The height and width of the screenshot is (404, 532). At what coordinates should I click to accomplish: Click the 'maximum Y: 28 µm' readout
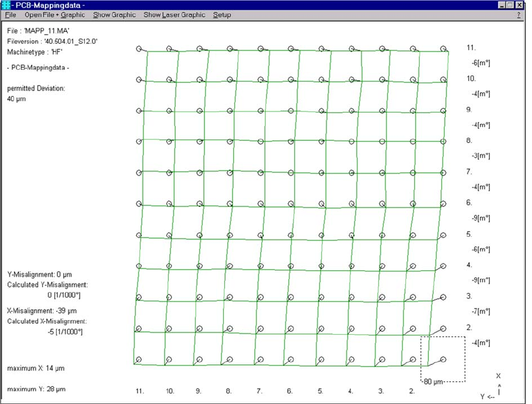[36, 389]
